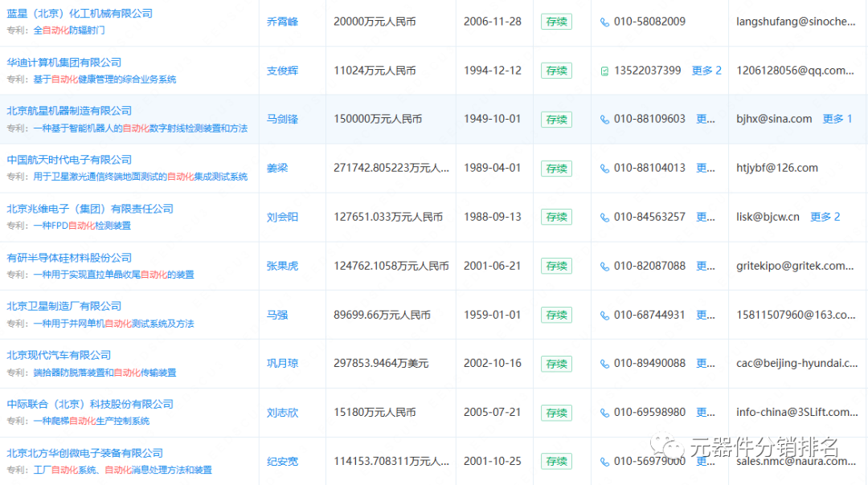Select phone number 010-69598980
The height and width of the screenshot is (485, 868).
[x=649, y=412]
